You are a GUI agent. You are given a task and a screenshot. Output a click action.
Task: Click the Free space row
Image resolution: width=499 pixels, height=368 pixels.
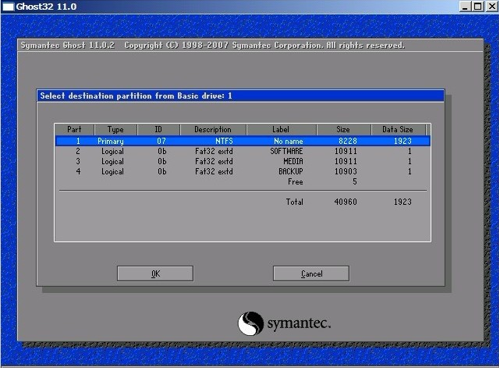click(x=243, y=182)
